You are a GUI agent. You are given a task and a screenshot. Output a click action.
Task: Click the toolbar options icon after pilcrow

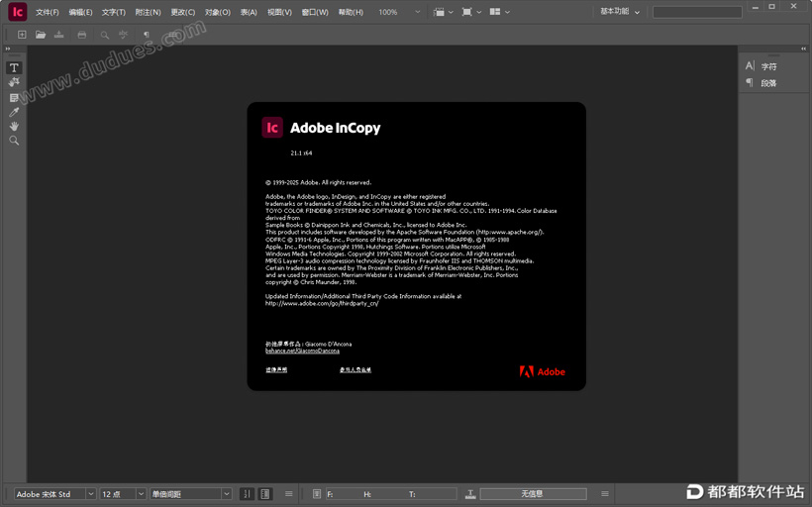[x=172, y=35]
